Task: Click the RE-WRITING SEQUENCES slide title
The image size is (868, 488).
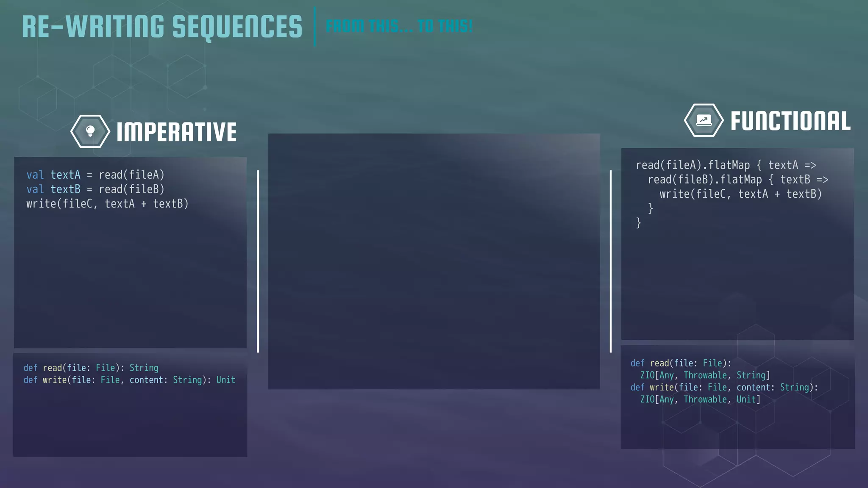Action: click(162, 27)
